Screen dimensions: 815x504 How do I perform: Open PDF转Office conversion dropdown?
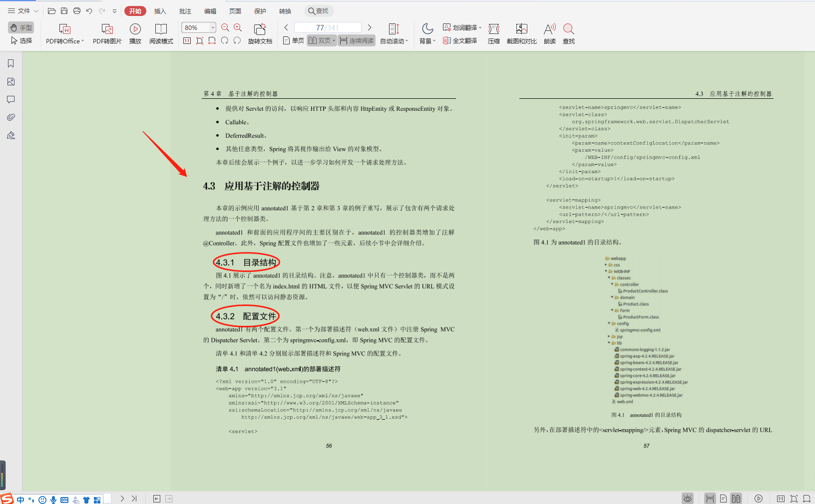(x=65, y=34)
